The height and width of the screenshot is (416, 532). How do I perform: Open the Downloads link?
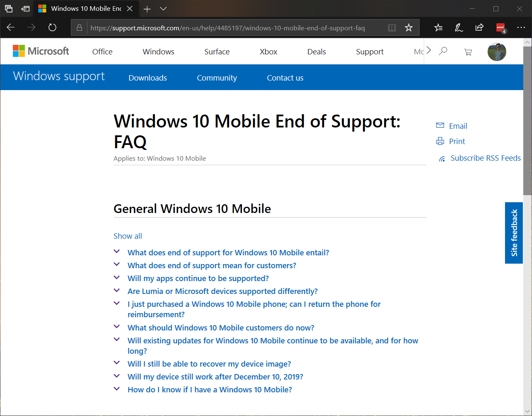click(148, 78)
